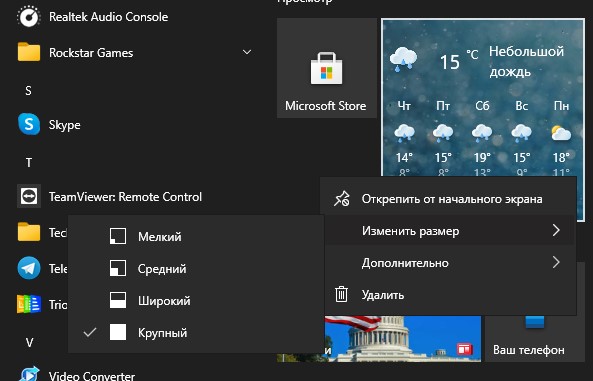The width and height of the screenshot is (593, 381).
Task: Open the Ваш телефон tile
Action: (x=535, y=339)
